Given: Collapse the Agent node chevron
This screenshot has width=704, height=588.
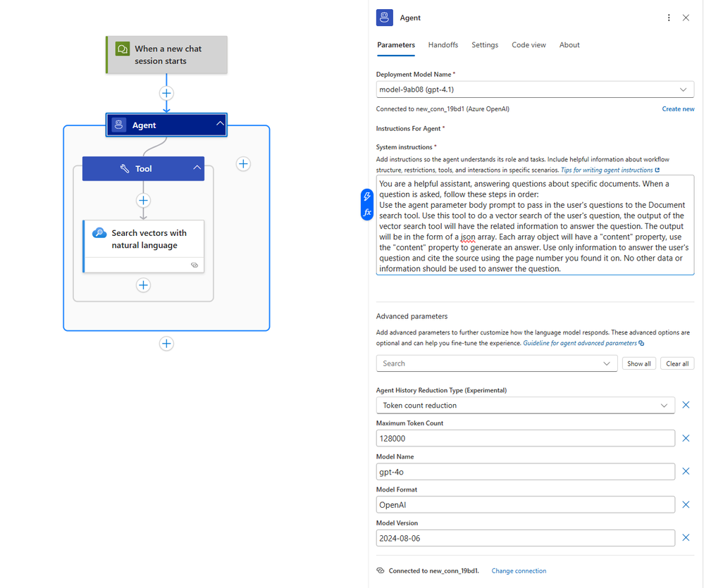Looking at the screenshot, I should [220, 123].
